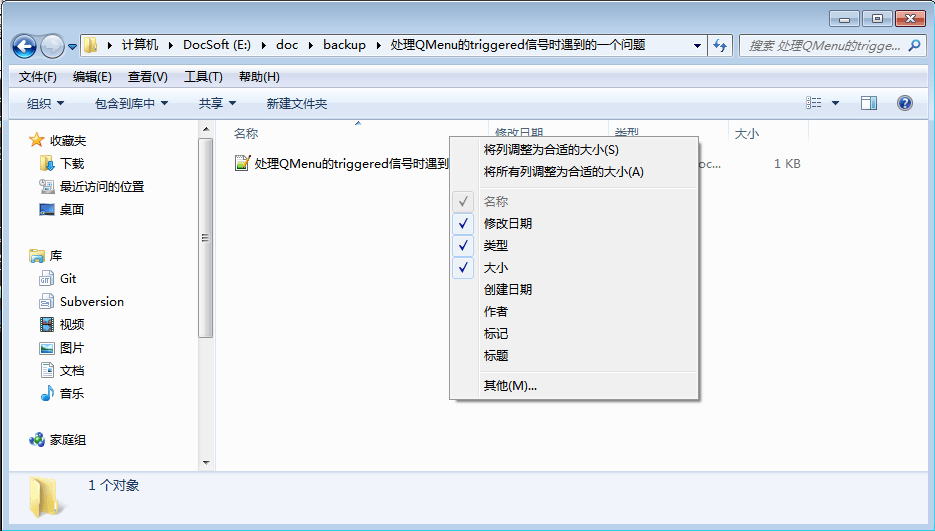Open the 工具(T) menu

[203, 77]
